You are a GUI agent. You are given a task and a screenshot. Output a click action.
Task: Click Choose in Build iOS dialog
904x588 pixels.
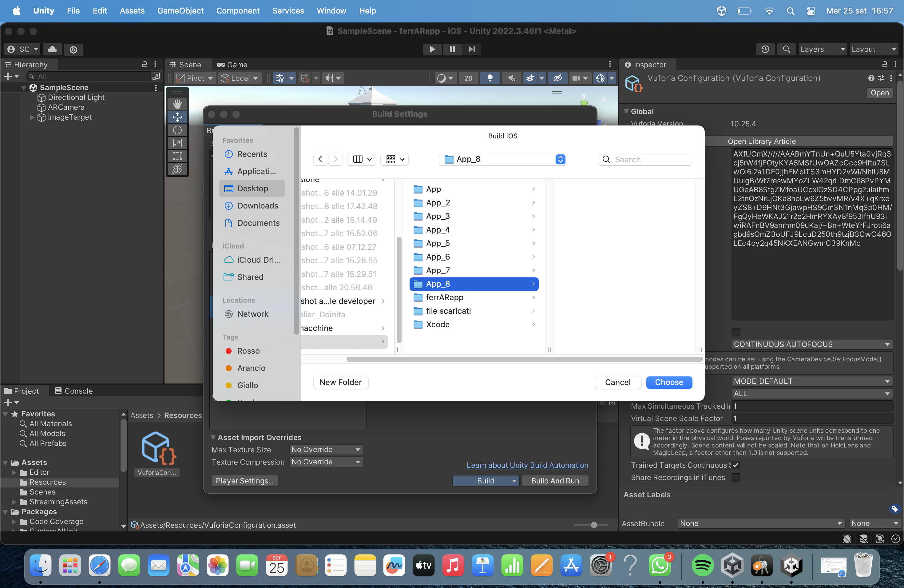click(669, 382)
